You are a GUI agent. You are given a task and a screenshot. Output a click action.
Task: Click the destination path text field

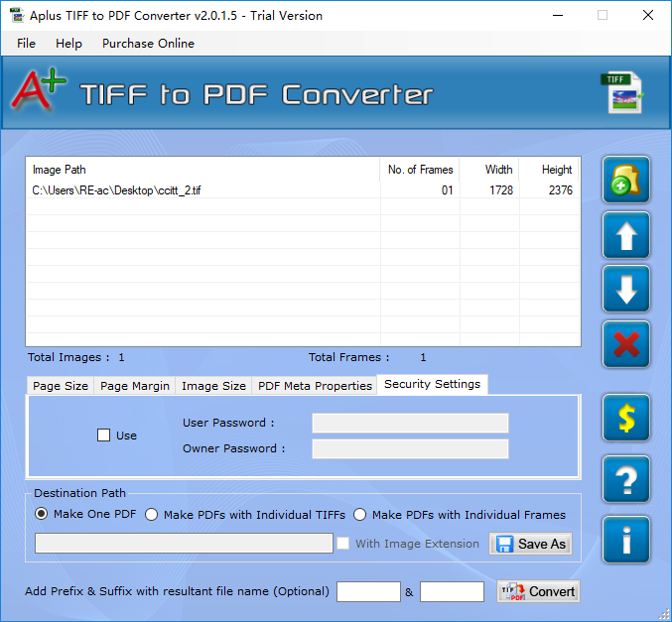tap(184, 544)
